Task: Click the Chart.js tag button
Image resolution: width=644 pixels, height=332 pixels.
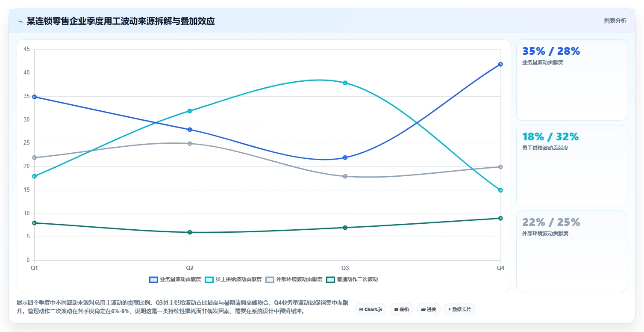Action: [371, 309]
